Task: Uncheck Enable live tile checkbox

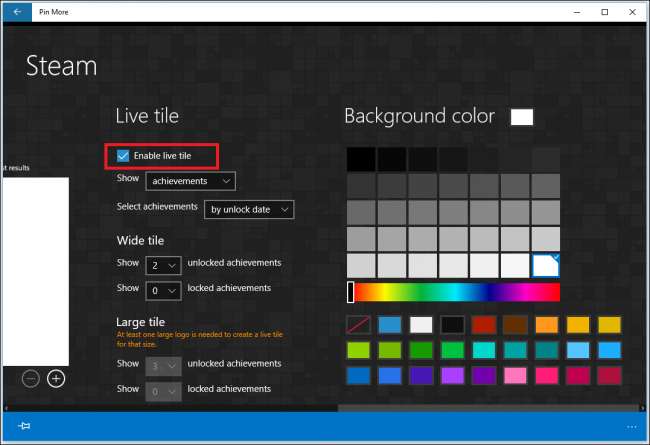Action: [x=123, y=155]
